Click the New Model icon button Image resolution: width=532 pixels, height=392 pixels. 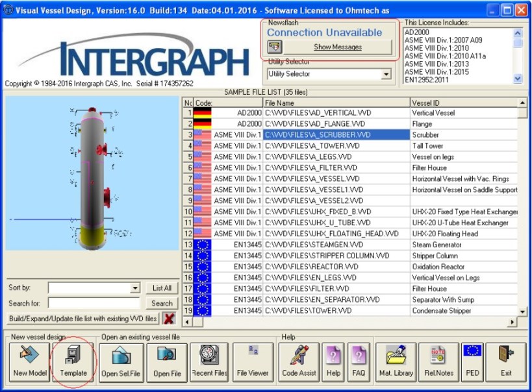(x=29, y=362)
